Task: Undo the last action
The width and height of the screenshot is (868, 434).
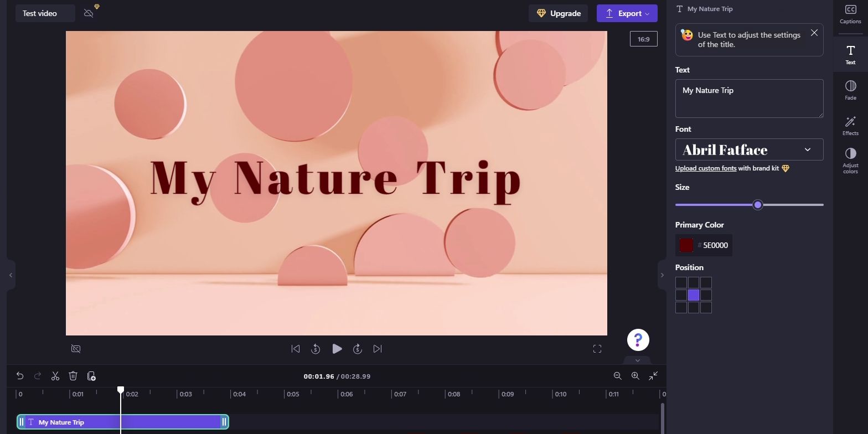Action: pyautogui.click(x=20, y=376)
